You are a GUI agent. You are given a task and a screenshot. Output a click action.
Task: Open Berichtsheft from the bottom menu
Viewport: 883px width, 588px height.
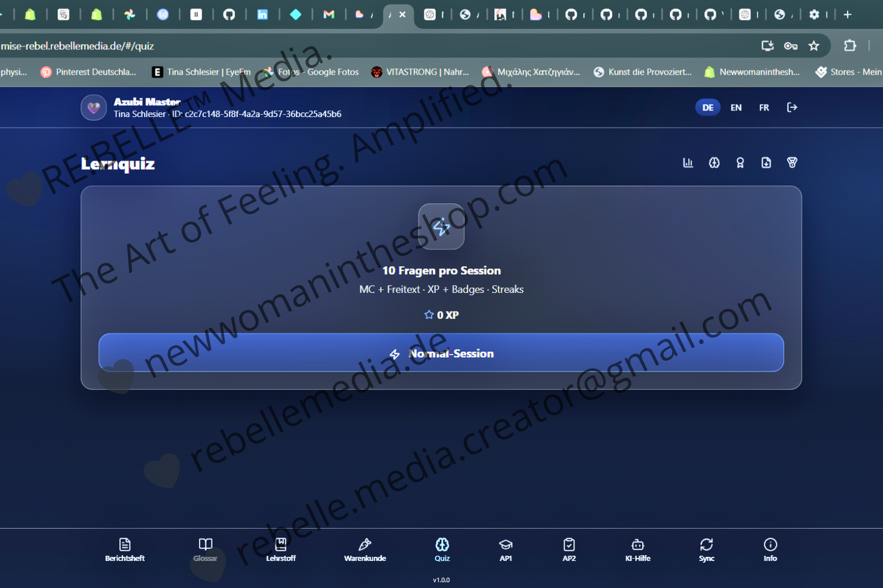click(x=125, y=549)
